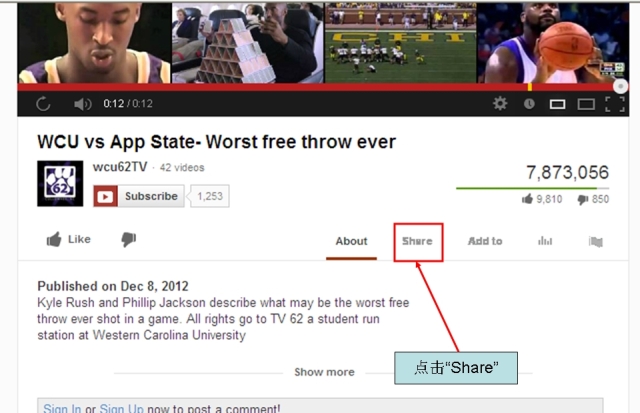640x413 pixels.
Task: Click the thumbs-up Like button
Action: [x=69, y=239]
